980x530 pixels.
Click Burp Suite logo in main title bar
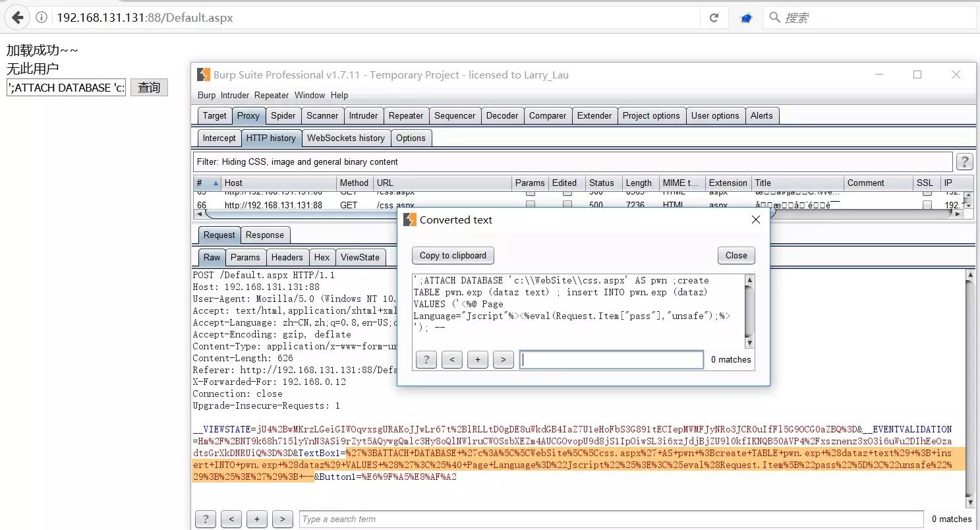(203, 74)
